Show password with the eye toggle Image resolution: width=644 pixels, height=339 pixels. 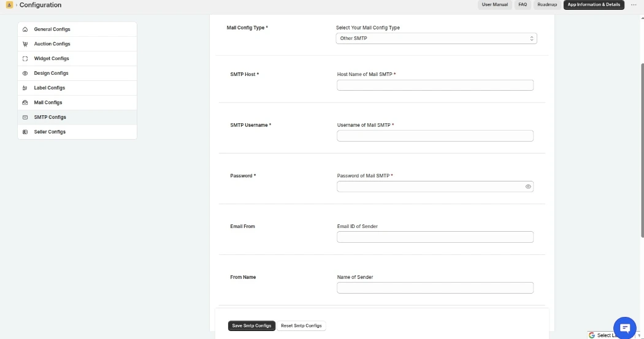pyautogui.click(x=528, y=187)
